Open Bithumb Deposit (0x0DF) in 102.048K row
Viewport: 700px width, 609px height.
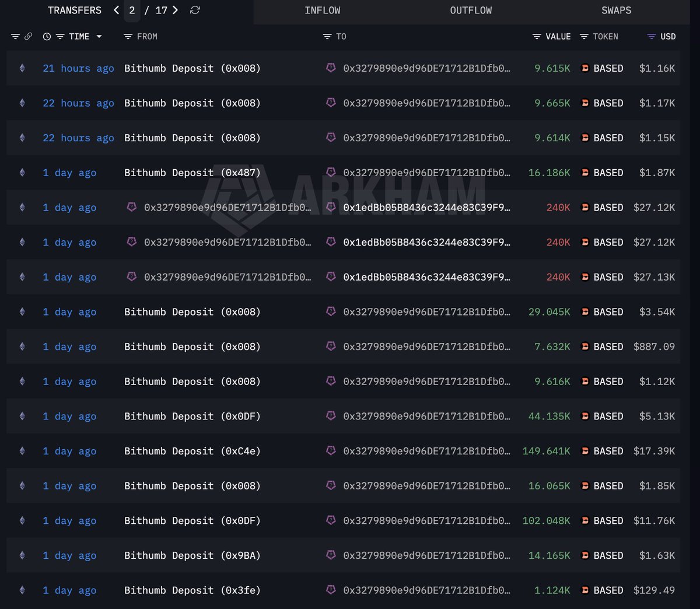pos(192,520)
